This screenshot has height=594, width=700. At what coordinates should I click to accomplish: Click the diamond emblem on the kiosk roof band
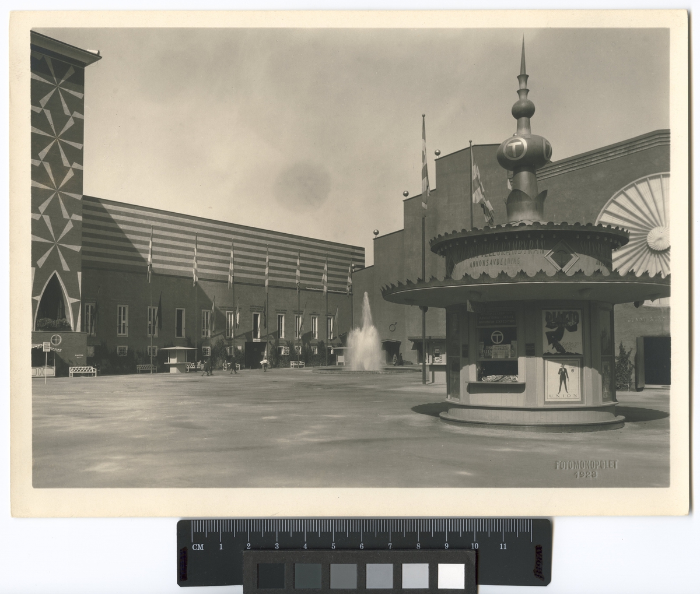pos(562,256)
